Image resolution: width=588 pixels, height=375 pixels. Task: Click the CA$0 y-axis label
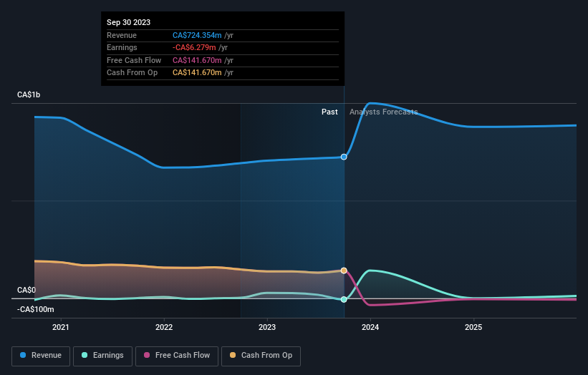(x=26, y=290)
